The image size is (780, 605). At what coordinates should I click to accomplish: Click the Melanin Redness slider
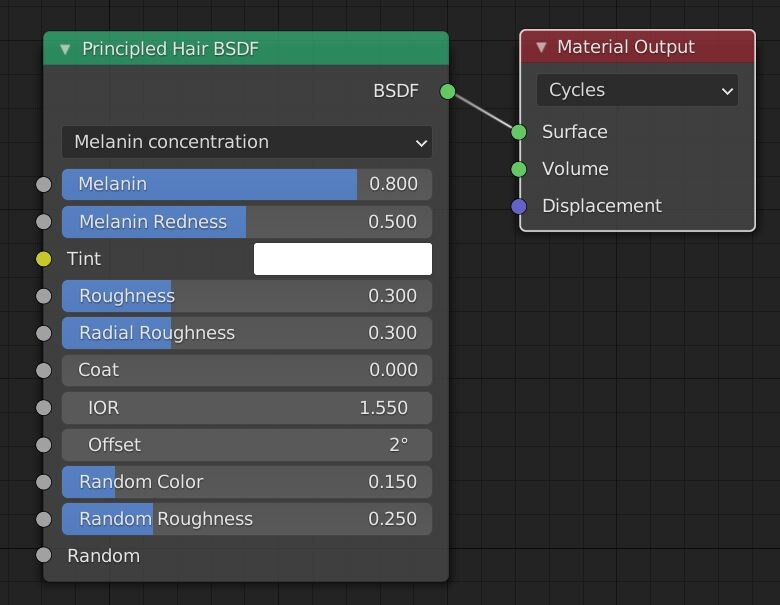click(x=247, y=222)
